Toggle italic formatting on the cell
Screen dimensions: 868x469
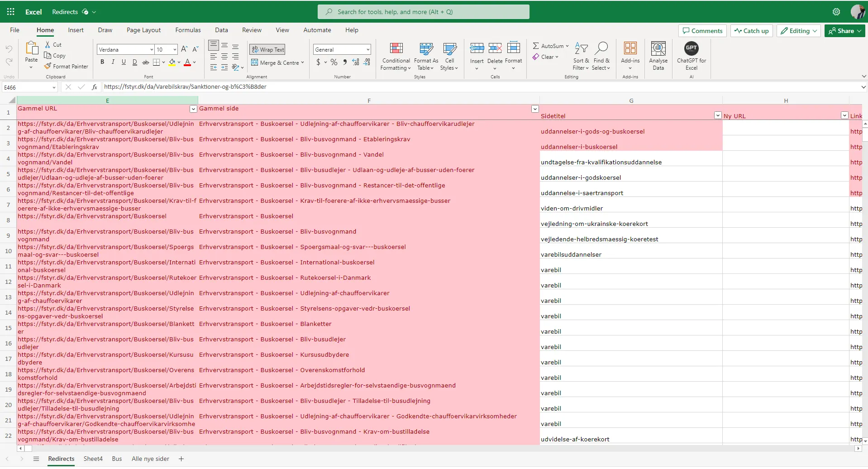[x=113, y=62]
